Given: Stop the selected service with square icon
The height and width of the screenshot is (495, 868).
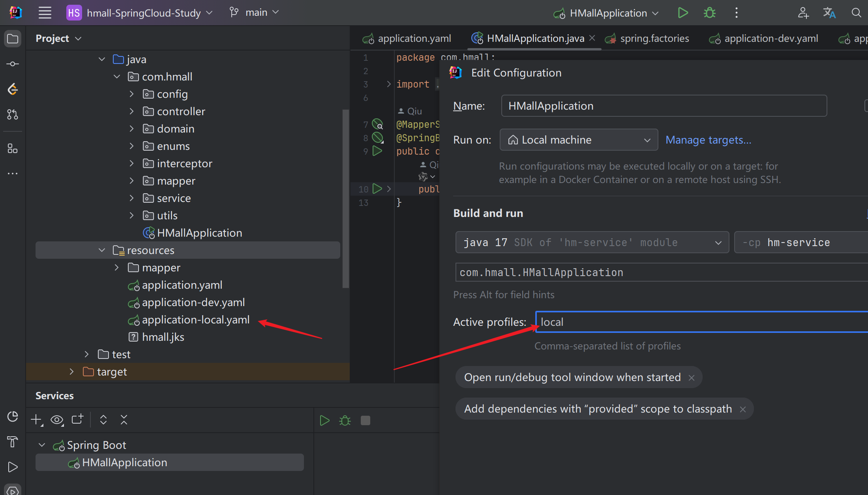Looking at the screenshot, I should tap(366, 420).
